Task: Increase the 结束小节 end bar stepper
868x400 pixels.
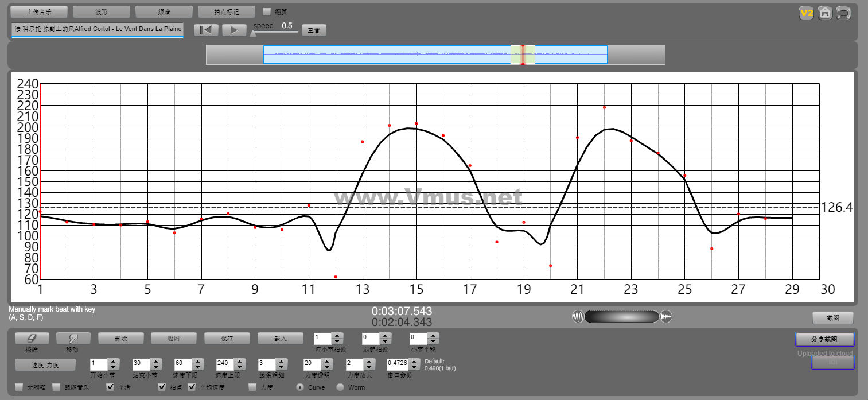Action: click(x=155, y=361)
